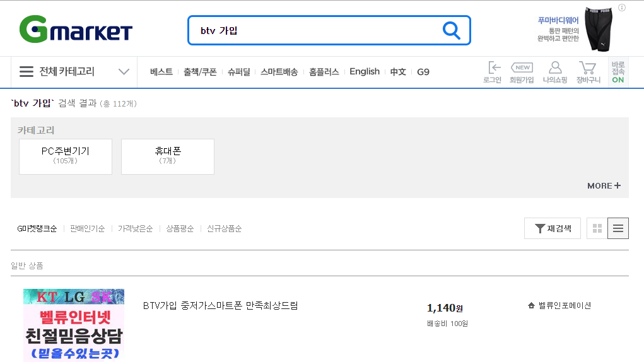Visit the seller shop 벨류인포메이션
The height and width of the screenshot is (362, 644).
coord(565,305)
